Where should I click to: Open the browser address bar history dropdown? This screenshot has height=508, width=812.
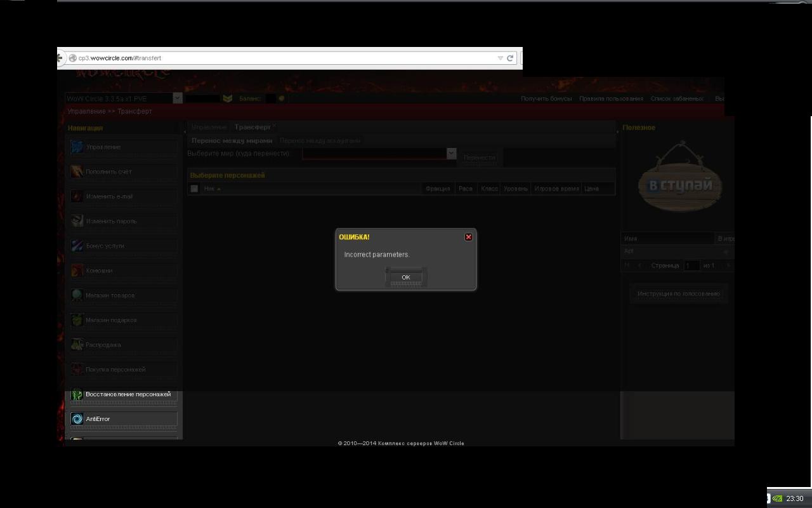coord(500,58)
